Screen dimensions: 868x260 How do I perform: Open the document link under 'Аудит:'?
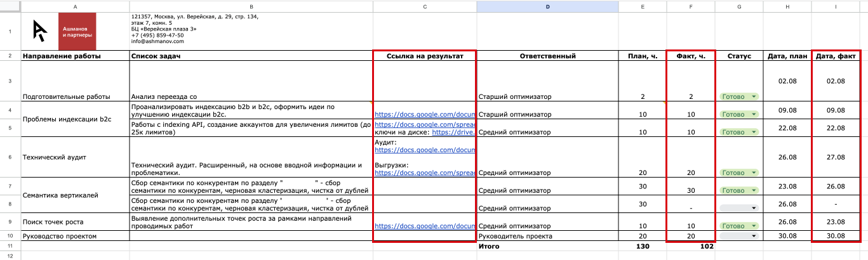(424, 150)
